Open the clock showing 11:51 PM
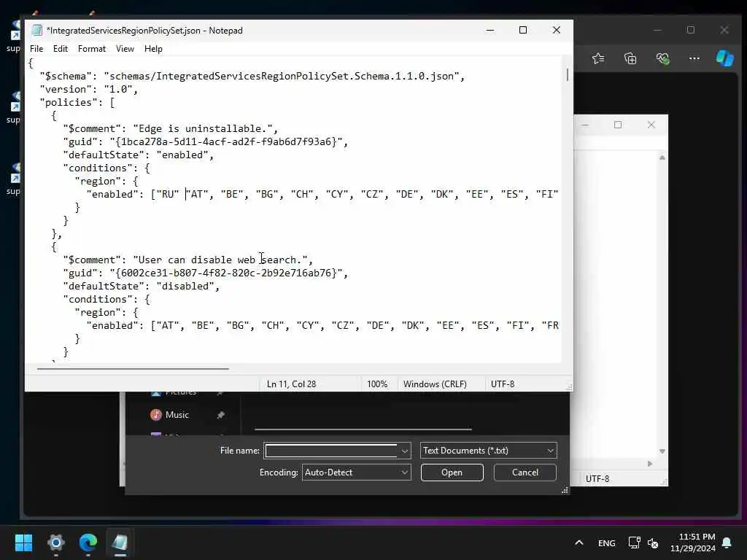 693,542
